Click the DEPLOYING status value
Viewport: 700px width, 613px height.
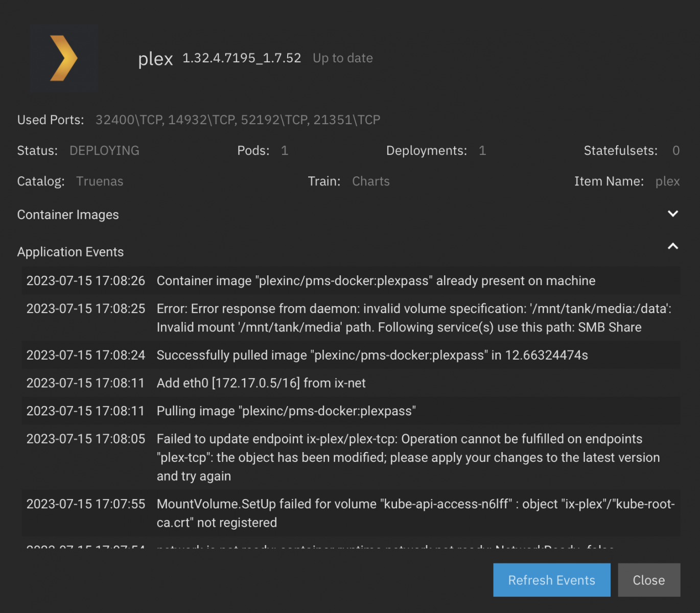[104, 151]
